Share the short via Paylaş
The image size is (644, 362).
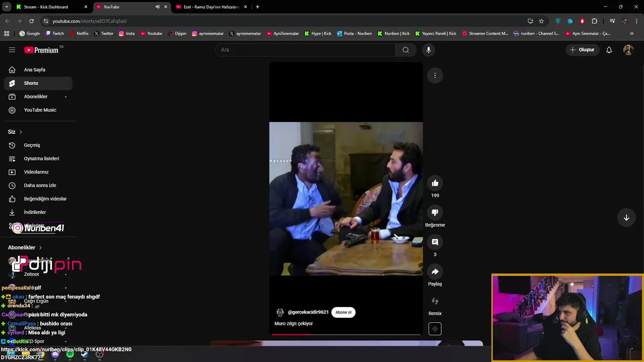coord(435,271)
